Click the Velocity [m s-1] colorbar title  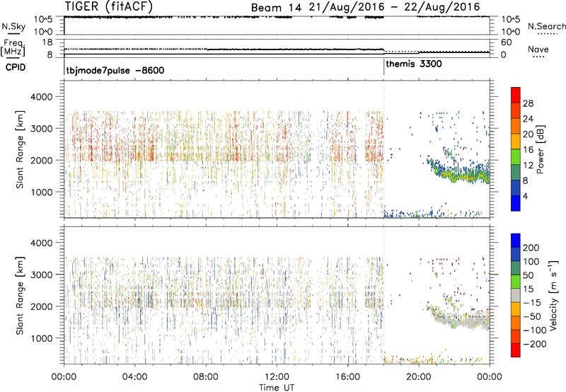(x=553, y=295)
